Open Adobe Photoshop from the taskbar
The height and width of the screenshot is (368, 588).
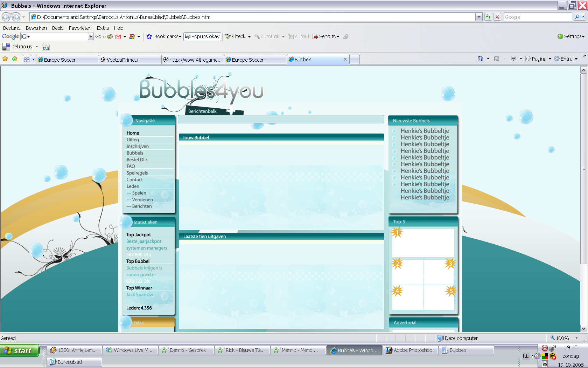coord(410,350)
